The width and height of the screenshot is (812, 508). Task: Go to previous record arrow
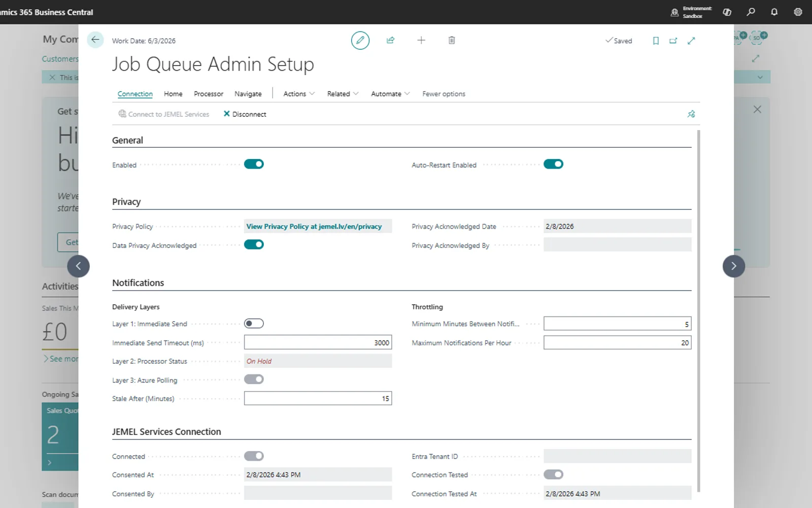click(x=78, y=266)
